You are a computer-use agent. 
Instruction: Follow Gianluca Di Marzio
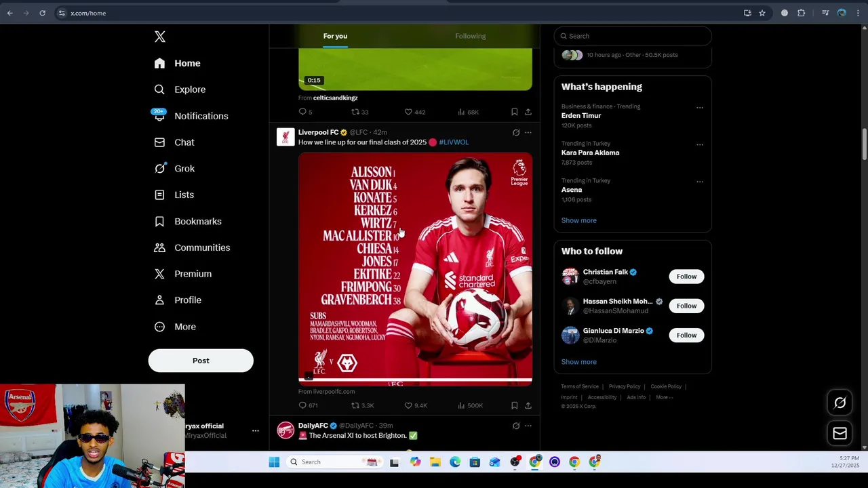pyautogui.click(x=686, y=335)
